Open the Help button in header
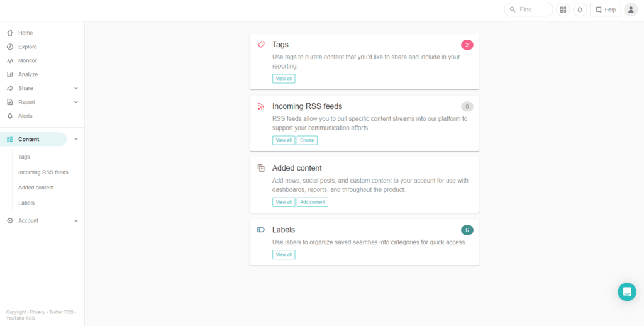Screen dimensions: 644x326 click(606, 9)
